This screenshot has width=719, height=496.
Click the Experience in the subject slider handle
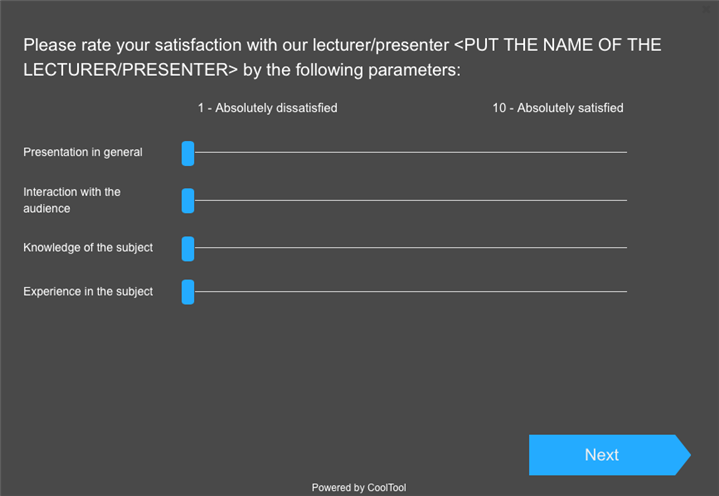click(x=188, y=292)
